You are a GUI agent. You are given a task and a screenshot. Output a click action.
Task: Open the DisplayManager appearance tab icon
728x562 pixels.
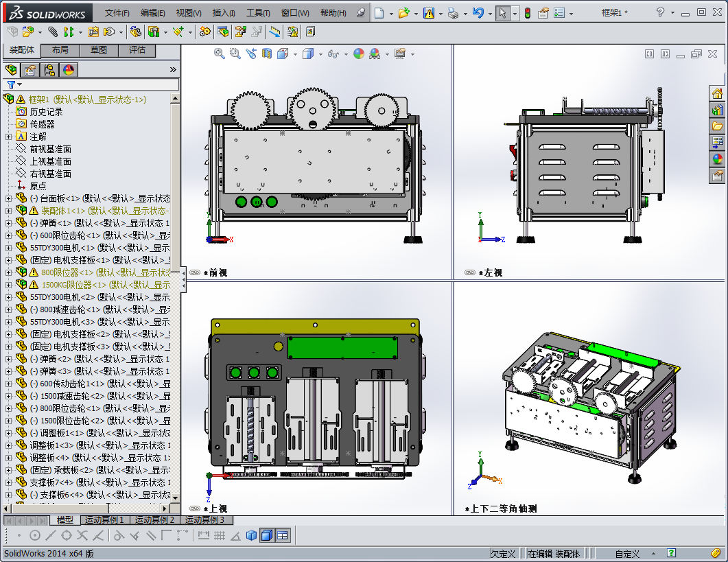pyautogui.click(x=68, y=70)
